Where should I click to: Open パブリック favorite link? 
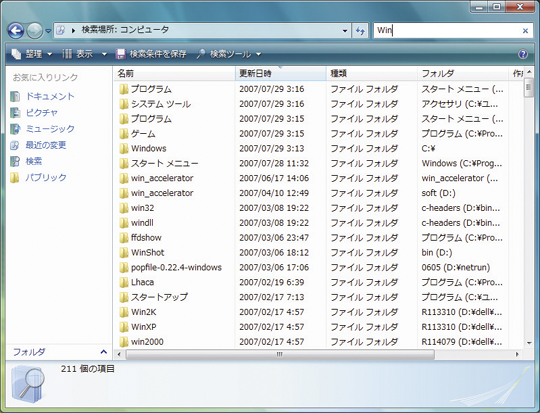pos(46,177)
